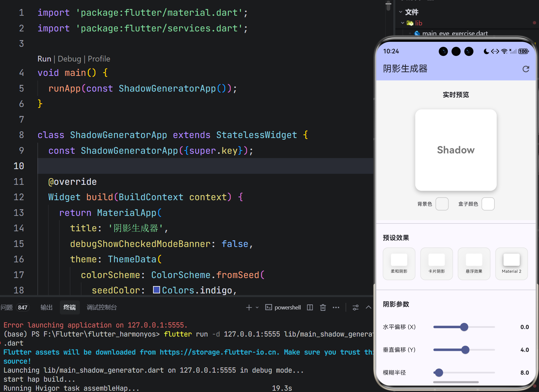The image size is (539, 392).
Task: Click the 背景色 color swatch
Action: pyautogui.click(x=442, y=204)
